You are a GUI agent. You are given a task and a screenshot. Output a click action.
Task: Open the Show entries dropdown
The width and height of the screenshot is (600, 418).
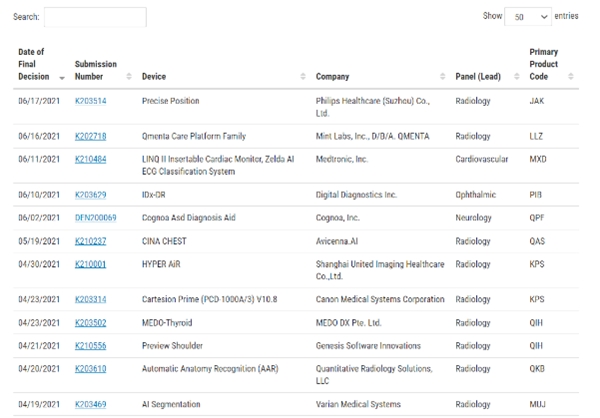pos(529,17)
